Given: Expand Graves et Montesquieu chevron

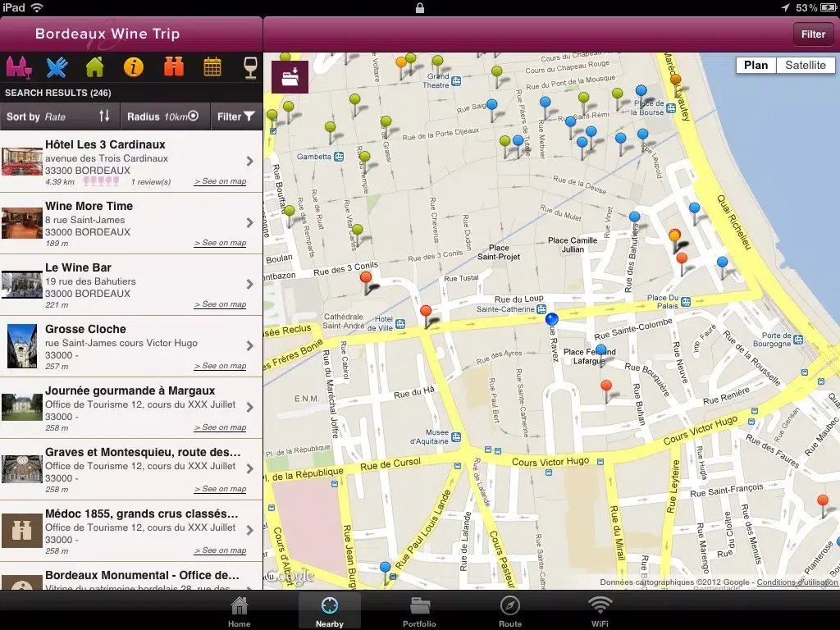Looking at the screenshot, I should coord(250,468).
